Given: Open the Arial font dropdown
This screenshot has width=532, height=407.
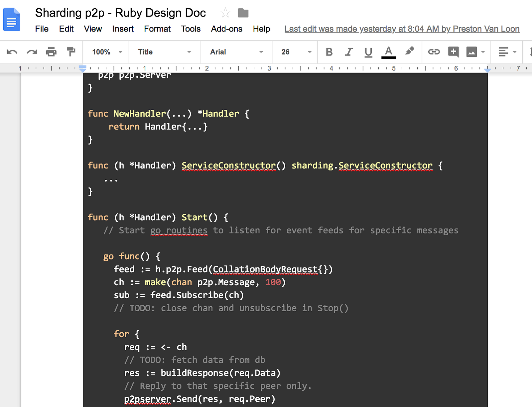Looking at the screenshot, I should 236,52.
